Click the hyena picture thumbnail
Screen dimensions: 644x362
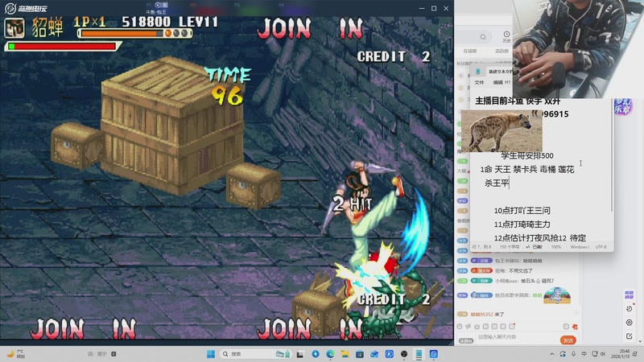point(502,131)
